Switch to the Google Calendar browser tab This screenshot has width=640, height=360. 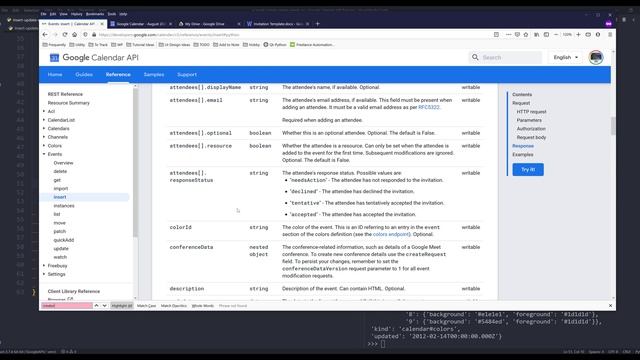(x=141, y=24)
